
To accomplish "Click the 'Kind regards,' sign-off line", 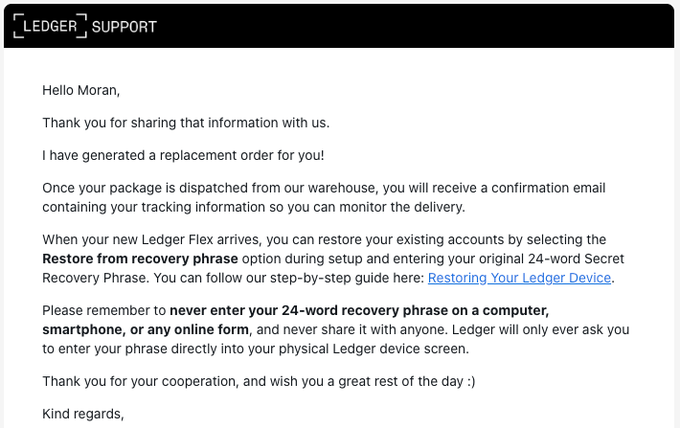I will coord(83,414).
